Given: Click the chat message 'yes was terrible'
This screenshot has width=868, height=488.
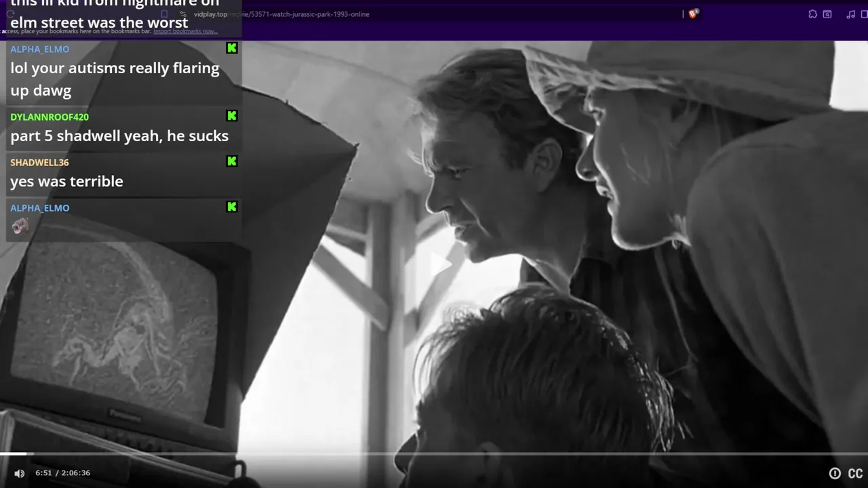Looking at the screenshot, I should pyautogui.click(x=66, y=181).
